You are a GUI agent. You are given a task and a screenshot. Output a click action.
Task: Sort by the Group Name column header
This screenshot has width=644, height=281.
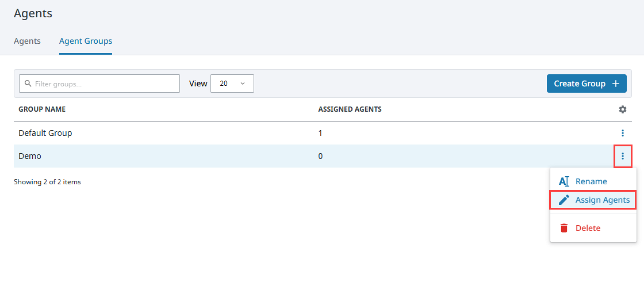(42, 109)
